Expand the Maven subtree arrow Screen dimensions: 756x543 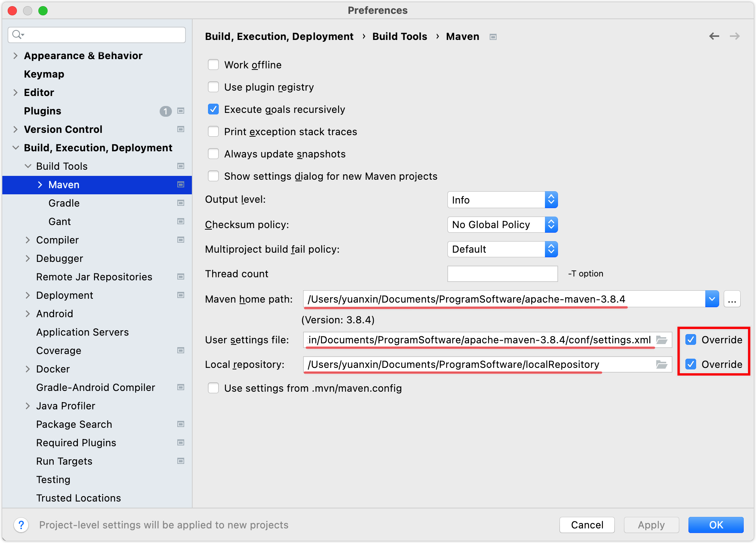point(40,185)
